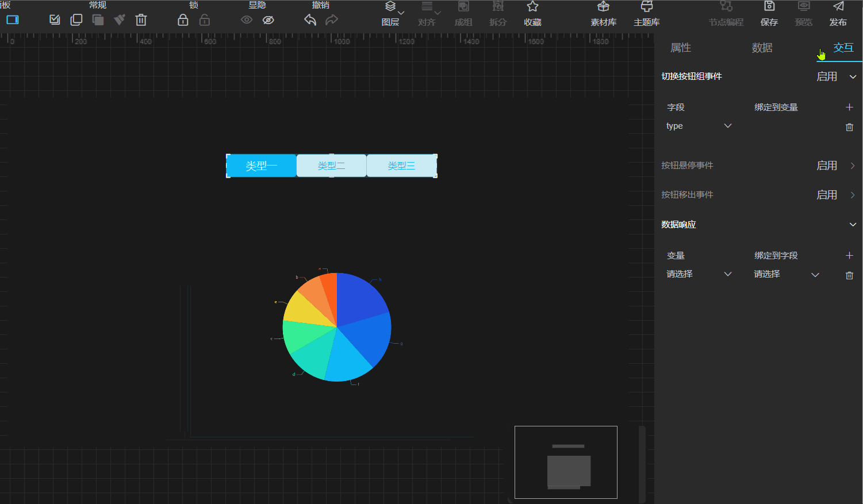The height and width of the screenshot is (504, 863).
Task: Switch to the 属性 tab
Action: [681, 48]
